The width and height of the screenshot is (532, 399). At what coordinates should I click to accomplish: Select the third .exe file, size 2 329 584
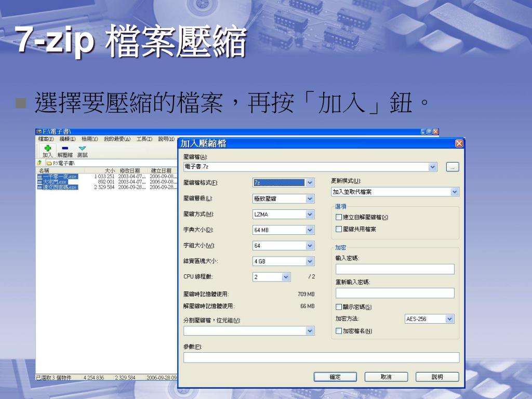click(57, 187)
